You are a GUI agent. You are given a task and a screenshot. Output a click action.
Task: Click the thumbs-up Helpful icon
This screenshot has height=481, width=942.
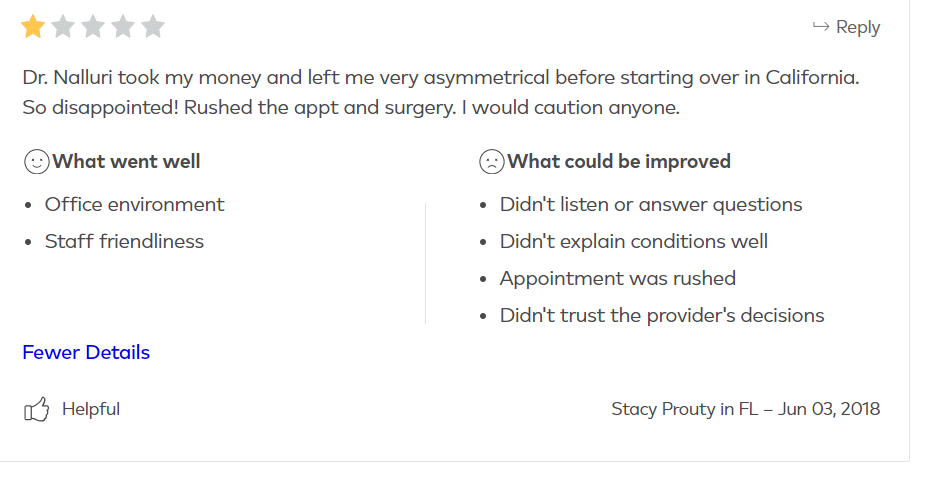pos(37,410)
